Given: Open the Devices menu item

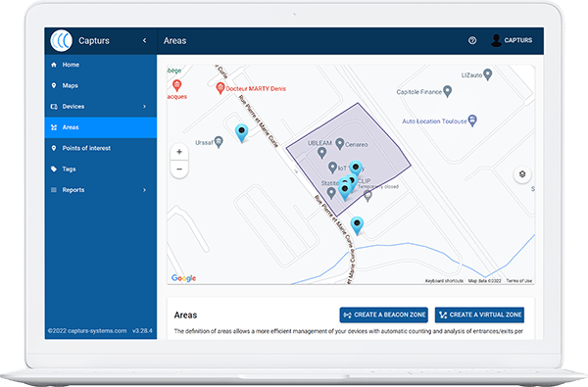Looking at the screenshot, I should 101,107.
